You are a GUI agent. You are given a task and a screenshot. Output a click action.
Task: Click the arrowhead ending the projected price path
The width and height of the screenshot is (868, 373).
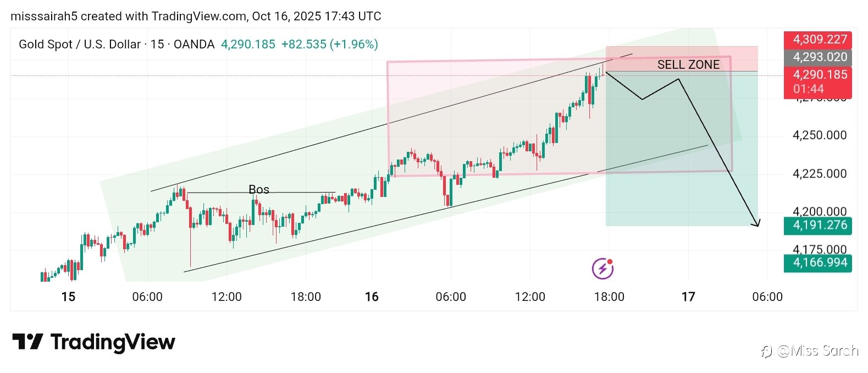click(757, 222)
